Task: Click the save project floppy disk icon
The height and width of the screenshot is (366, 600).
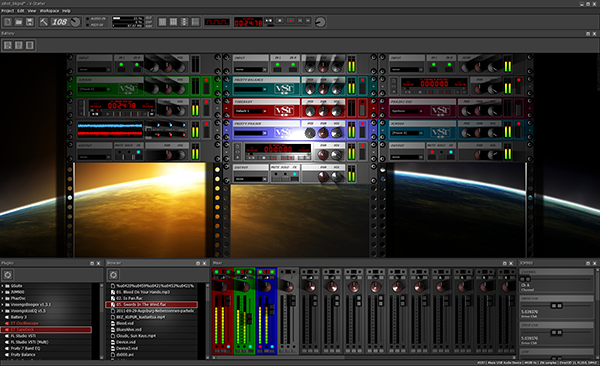Action: pos(29,22)
